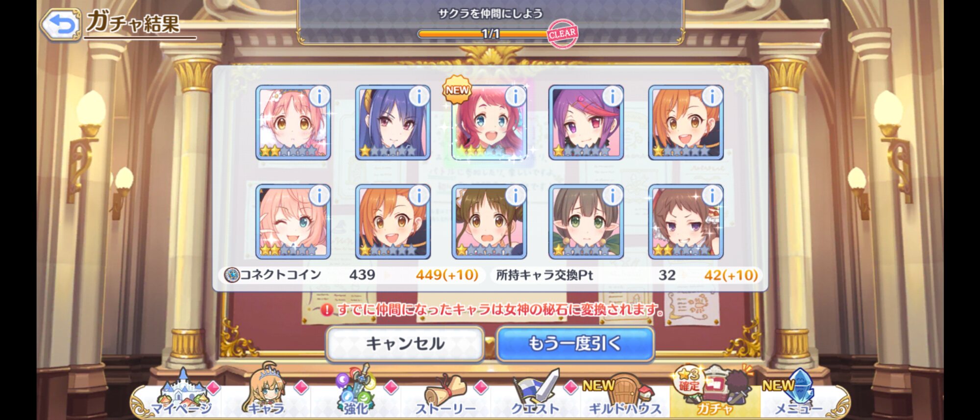This screenshot has height=420, width=980.
Task: Open info on top-row blue-haired character
Action: coord(419,96)
